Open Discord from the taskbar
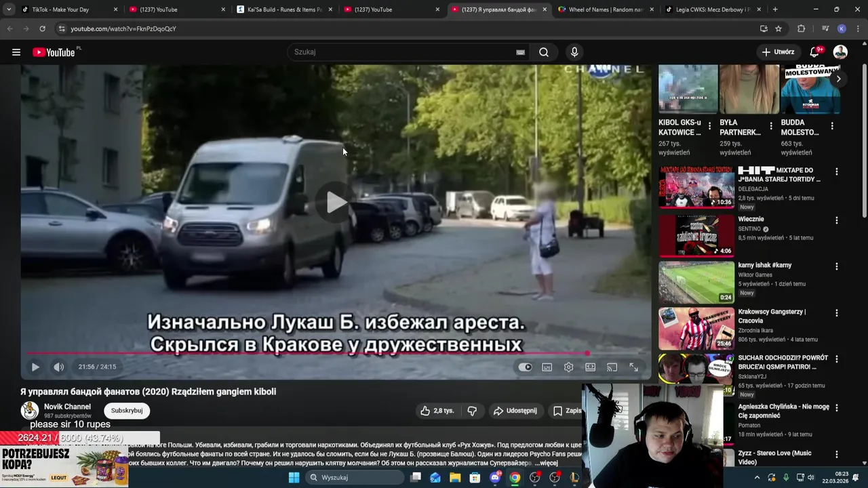868x488 pixels. pyautogui.click(x=495, y=477)
